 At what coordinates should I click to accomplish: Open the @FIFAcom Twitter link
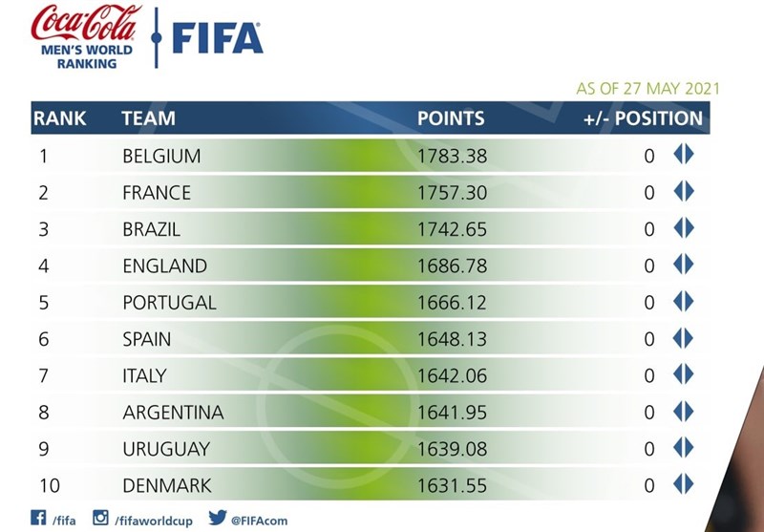260,521
